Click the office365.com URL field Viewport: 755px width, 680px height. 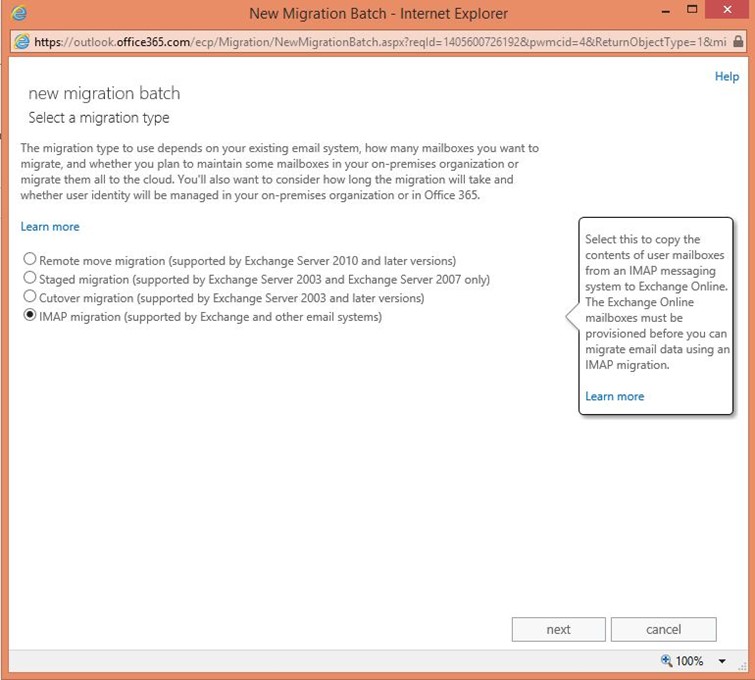tap(380, 42)
